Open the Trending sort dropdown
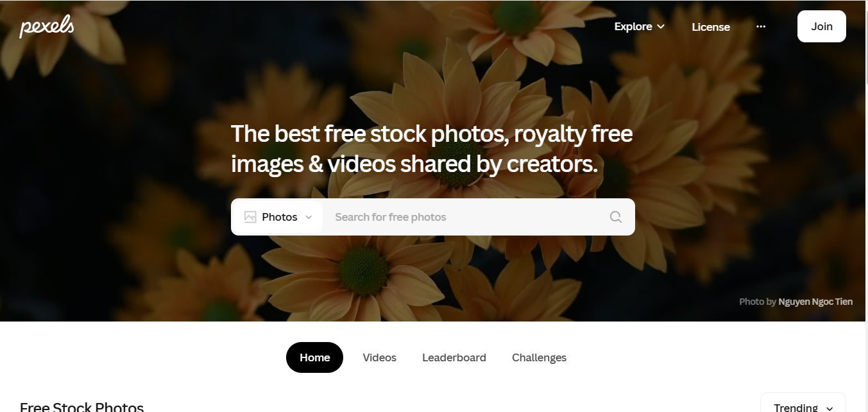The width and height of the screenshot is (868, 412). click(x=803, y=404)
